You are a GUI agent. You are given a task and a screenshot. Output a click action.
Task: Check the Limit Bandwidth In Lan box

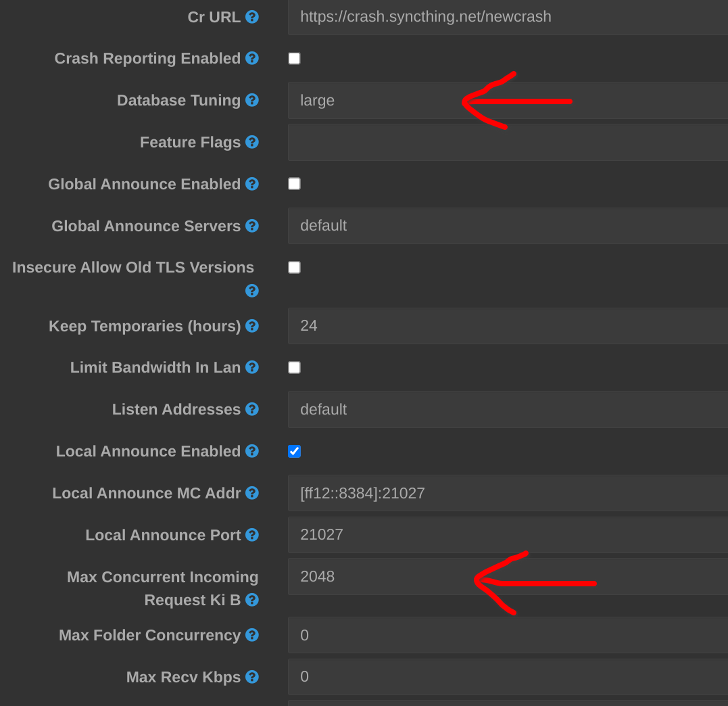pyautogui.click(x=294, y=367)
